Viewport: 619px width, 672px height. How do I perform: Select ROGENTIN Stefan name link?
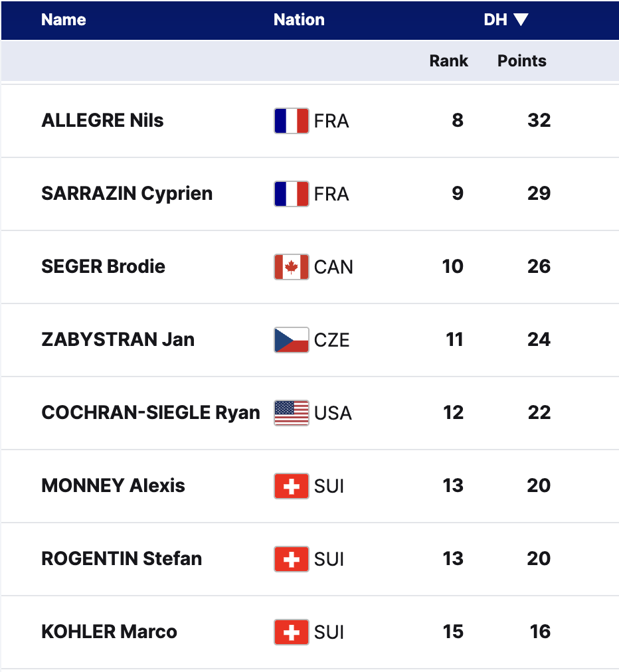click(x=122, y=559)
